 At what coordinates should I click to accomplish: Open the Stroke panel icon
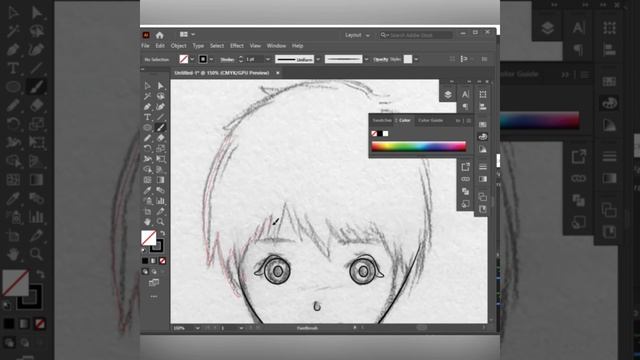point(483,167)
